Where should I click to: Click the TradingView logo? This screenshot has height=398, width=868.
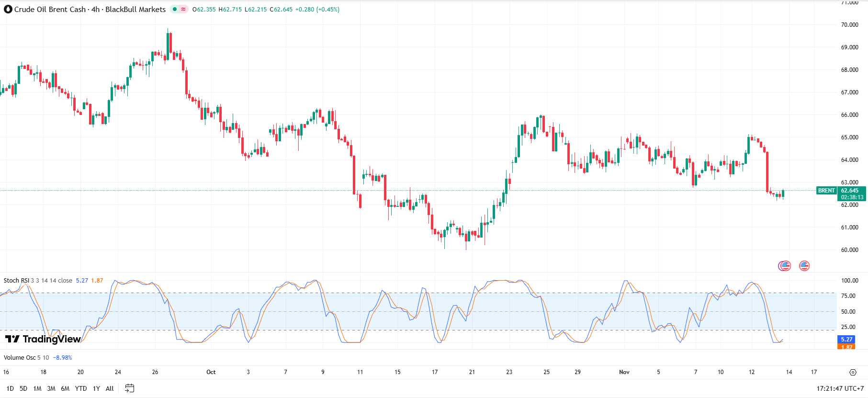point(43,339)
